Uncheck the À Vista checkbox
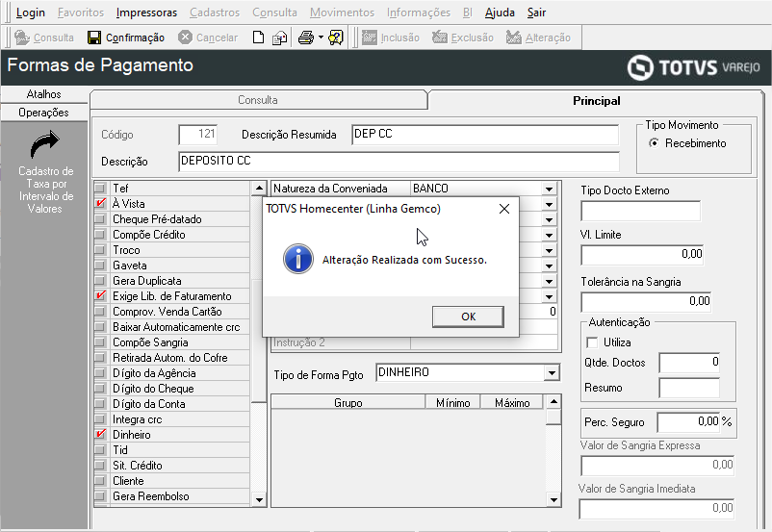 [x=100, y=203]
